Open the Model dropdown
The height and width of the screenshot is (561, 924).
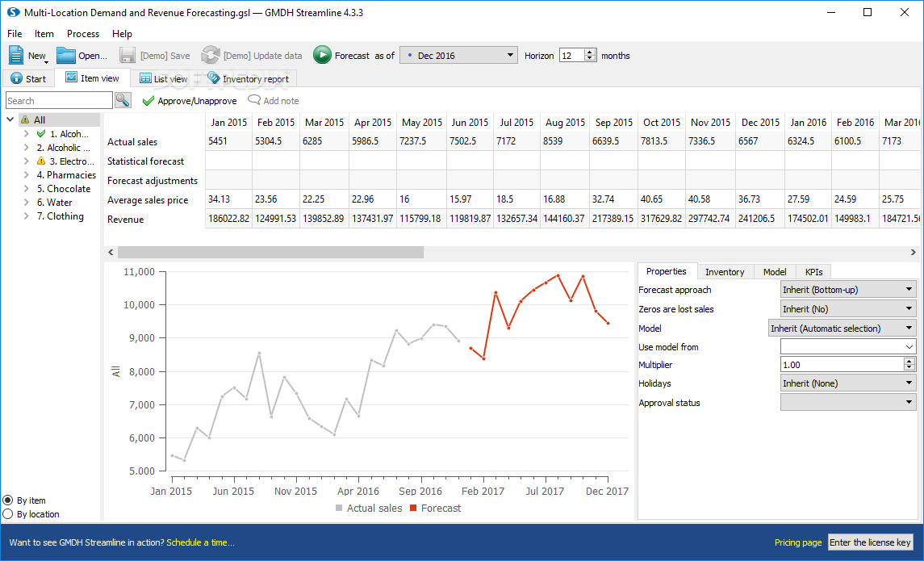(842, 329)
